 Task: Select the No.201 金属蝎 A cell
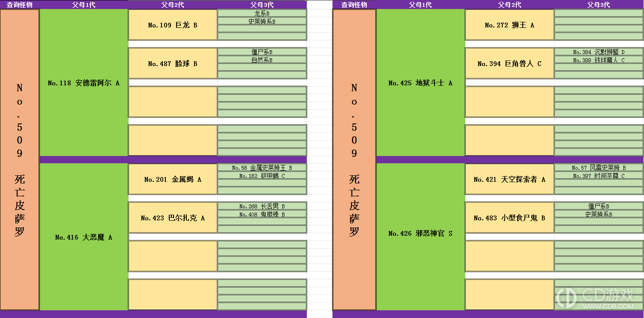[173, 179]
